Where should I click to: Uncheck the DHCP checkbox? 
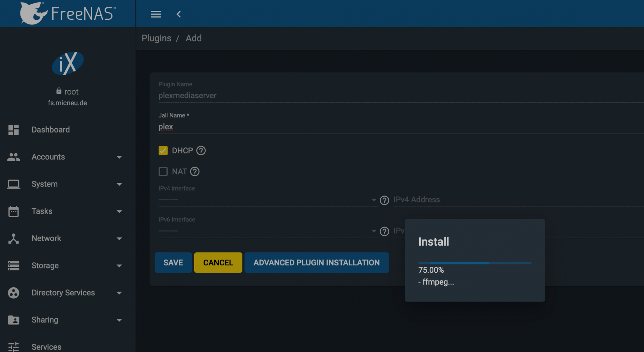click(163, 151)
